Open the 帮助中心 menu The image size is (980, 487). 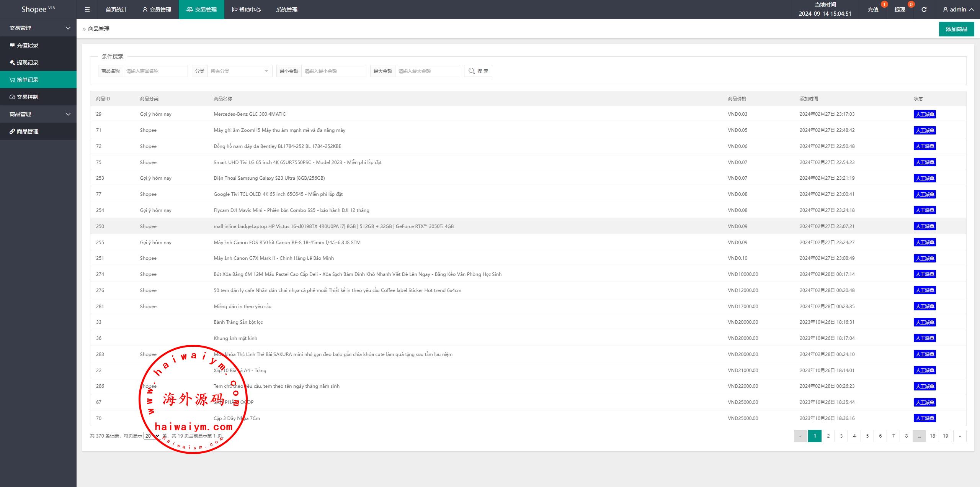point(246,10)
